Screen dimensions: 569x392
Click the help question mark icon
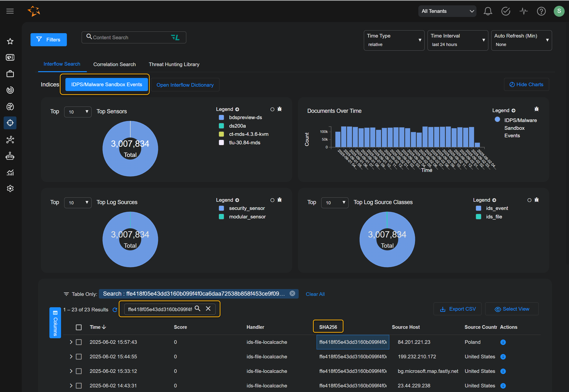[541, 11]
